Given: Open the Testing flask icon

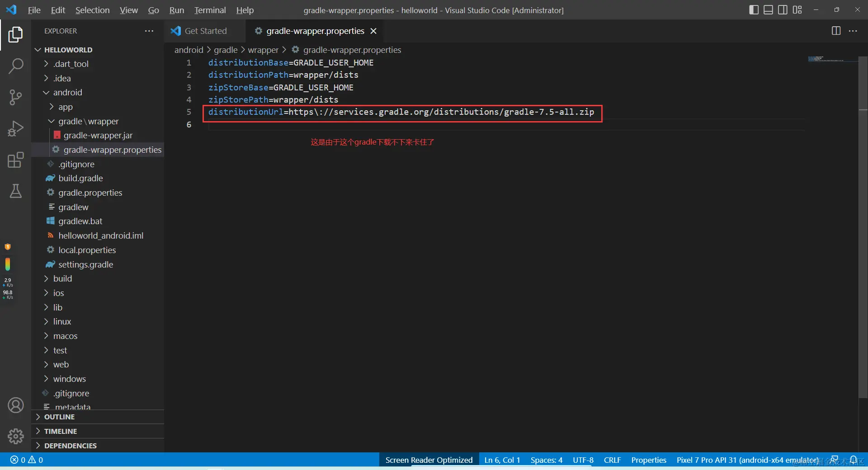Looking at the screenshot, I should pos(15,191).
